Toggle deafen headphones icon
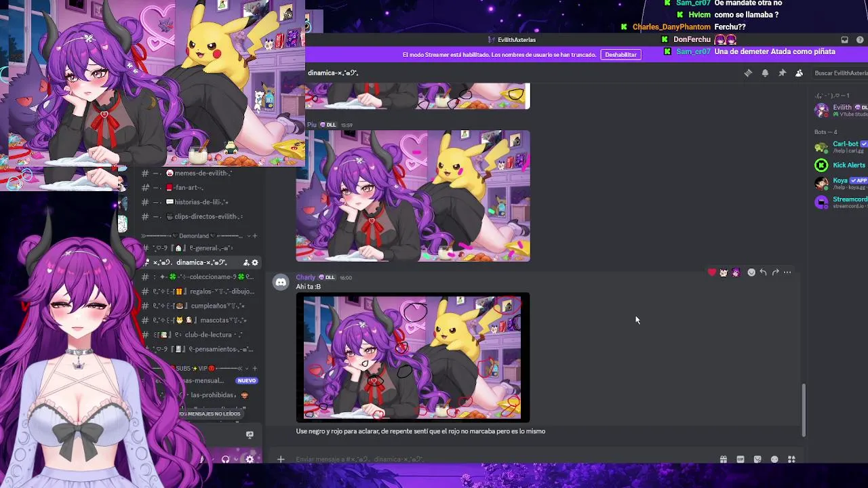The width and height of the screenshot is (868, 488). (x=226, y=460)
